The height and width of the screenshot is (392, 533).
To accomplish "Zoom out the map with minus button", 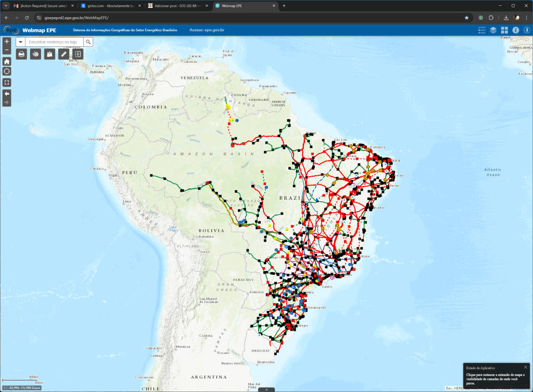I will tap(7, 50).
